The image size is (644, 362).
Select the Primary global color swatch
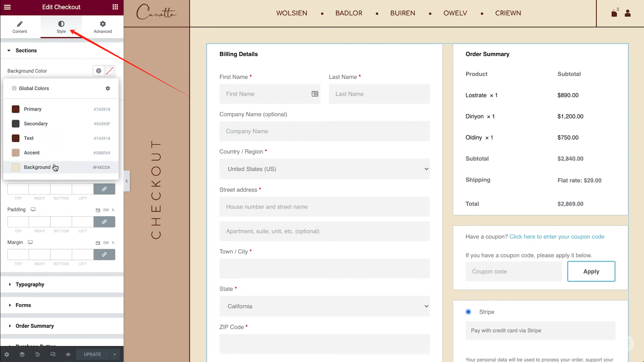pyautogui.click(x=15, y=109)
